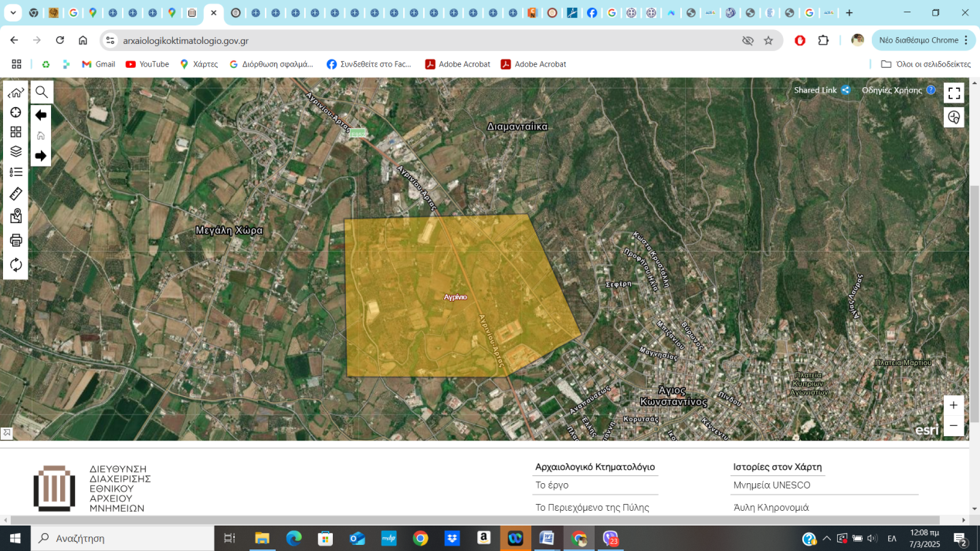Viewport: 980px width, 551px height.
Task: Open the basemap gallery grid icon
Action: click(15, 132)
